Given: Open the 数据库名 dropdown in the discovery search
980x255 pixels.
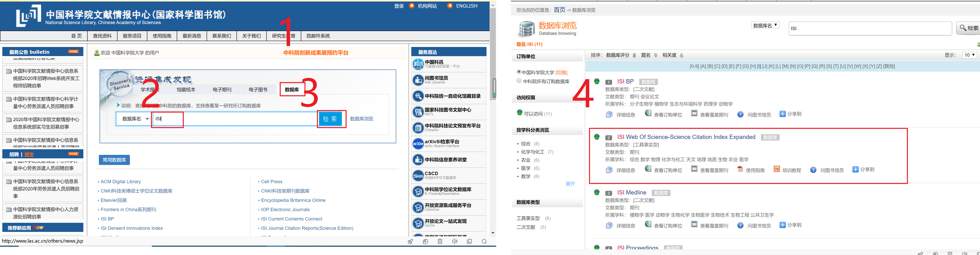Looking at the screenshot, I should pos(135,119).
